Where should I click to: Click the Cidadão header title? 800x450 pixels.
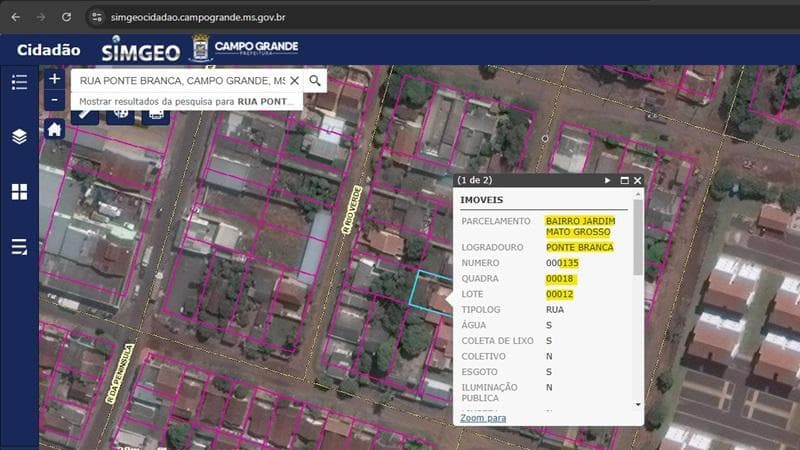(48, 50)
